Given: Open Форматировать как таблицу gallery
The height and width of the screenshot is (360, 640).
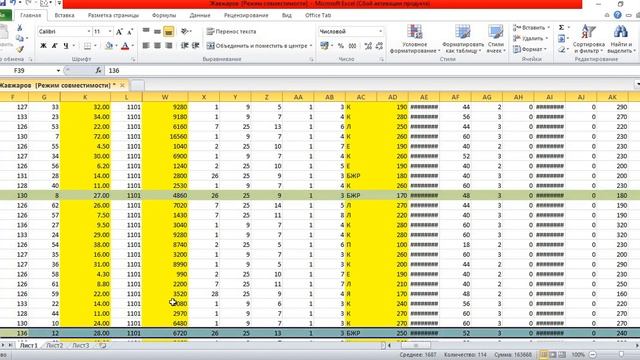Looking at the screenshot, I should [462, 39].
